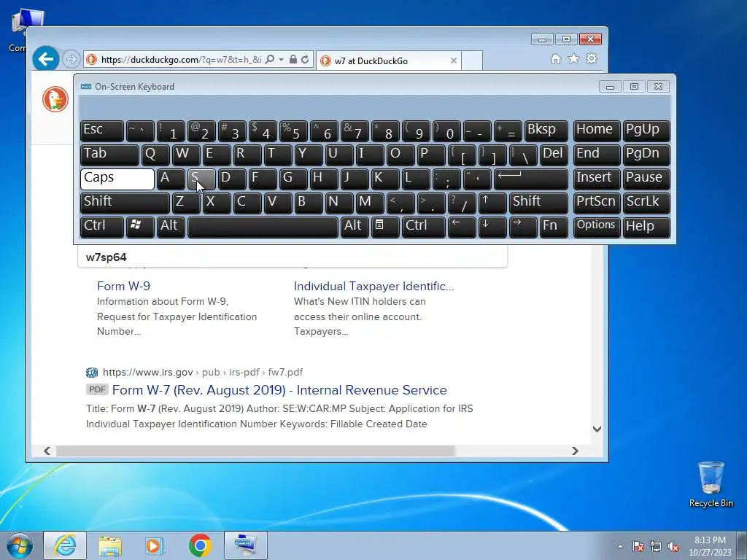Click the context menu key on keyboard
This screenshot has height=560, width=747.
[x=385, y=227]
